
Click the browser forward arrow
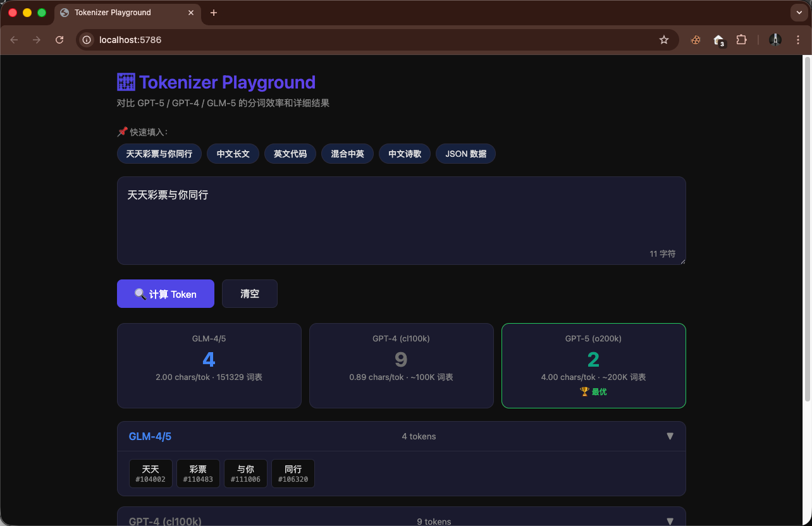37,40
